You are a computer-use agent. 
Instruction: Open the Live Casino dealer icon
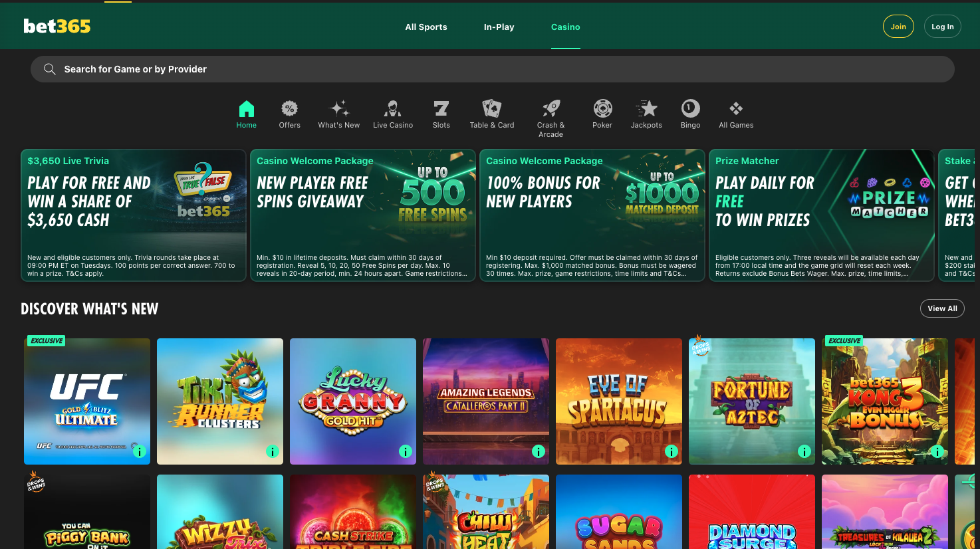pyautogui.click(x=392, y=109)
